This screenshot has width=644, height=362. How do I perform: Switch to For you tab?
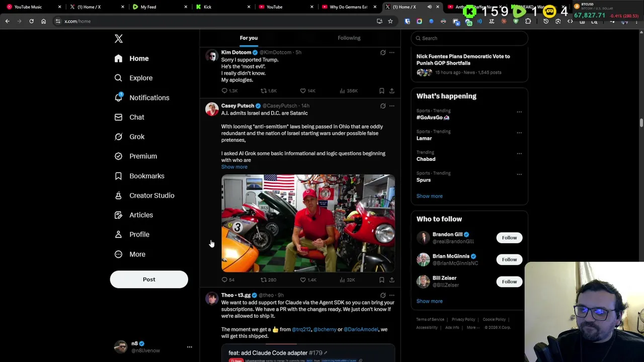(x=249, y=38)
